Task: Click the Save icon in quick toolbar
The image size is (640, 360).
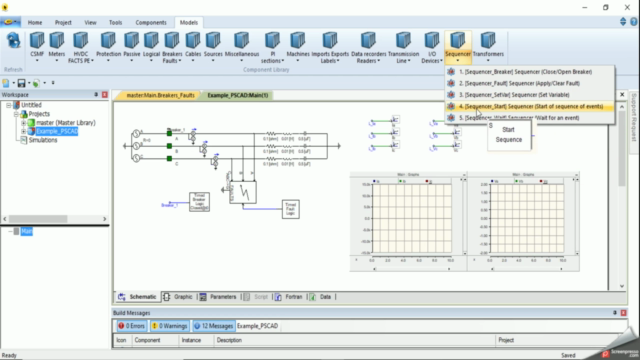Action: pyautogui.click(x=21, y=83)
